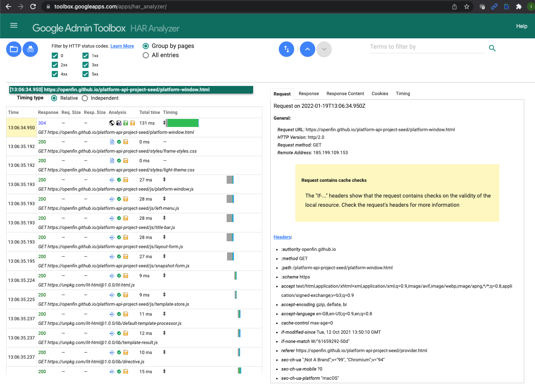The height and width of the screenshot is (392, 535).
Task: Click orange save icon in 304 row
Action: coord(132,123)
